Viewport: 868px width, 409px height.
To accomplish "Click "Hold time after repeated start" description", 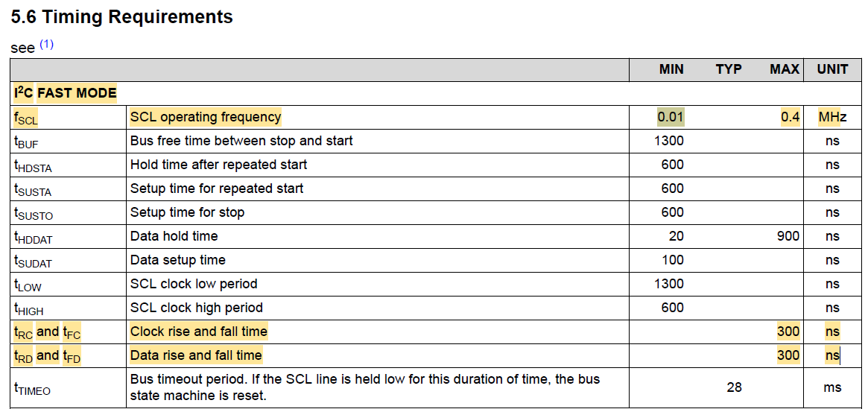I will click(x=218, y=165).
